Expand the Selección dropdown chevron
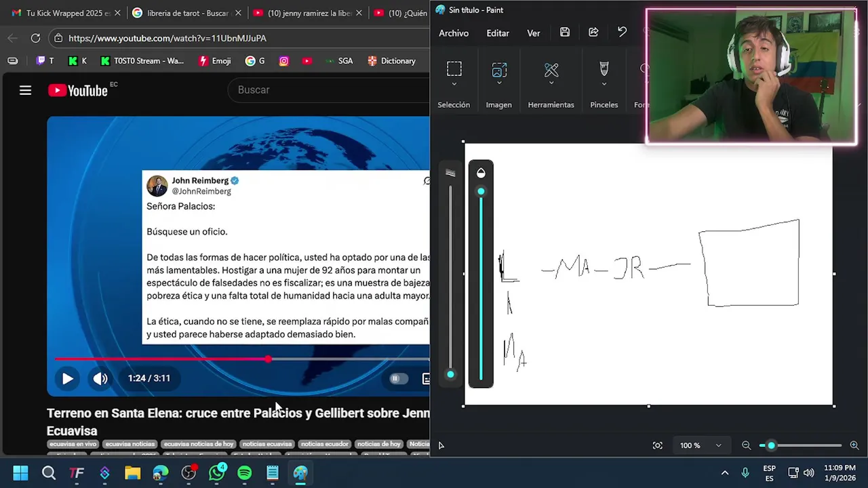This screenshot has width=868, height=488. coord(454,84)
